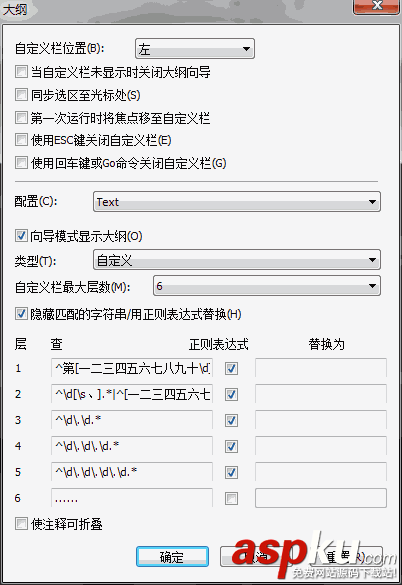Open the 自定义栏位置 dropdown
The height and width of the screenshot is (585, 402).
[194, 49]
